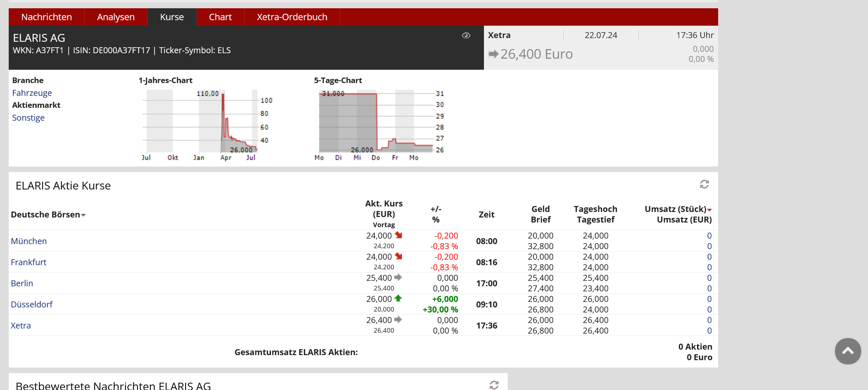The width and height of the screenshot is (868, 390).
Task: Refresh the Bestbewertete Nachrichten section
Action: pos(494,385)
